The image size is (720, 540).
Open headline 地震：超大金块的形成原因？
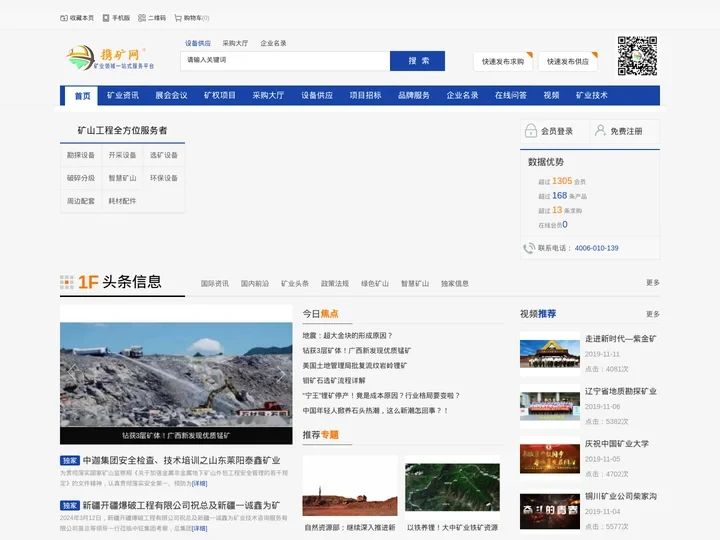[x=348, y=336]
